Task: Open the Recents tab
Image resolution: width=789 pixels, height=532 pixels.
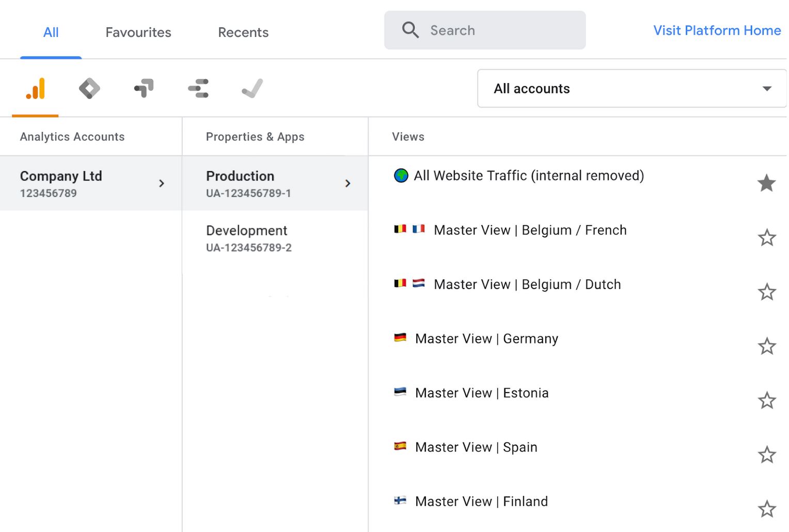Action: (x=243, y=33)
